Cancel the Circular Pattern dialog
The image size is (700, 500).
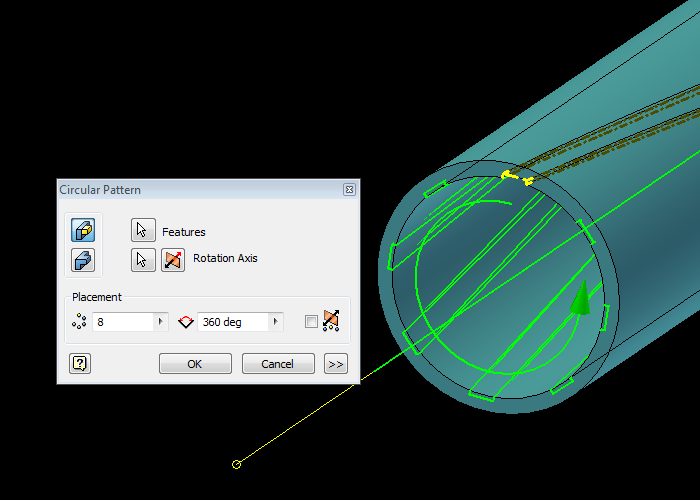tap(278, 364)
